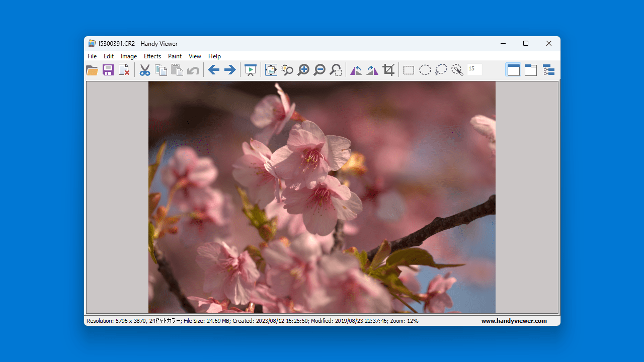Screen dimensions: 644x362
Task: Switch to the single image view layout
Action: [514, 70]
